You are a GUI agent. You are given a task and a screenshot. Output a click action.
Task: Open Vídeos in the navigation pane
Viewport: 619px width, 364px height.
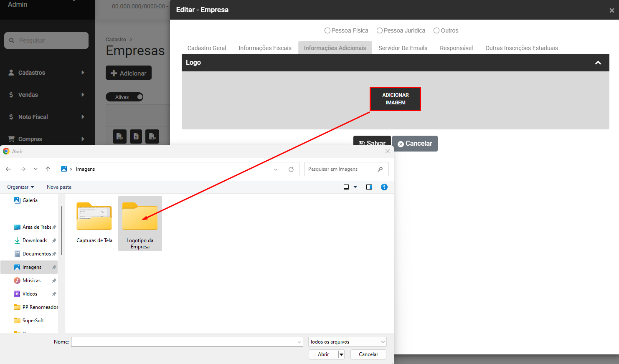coord(29,294)
